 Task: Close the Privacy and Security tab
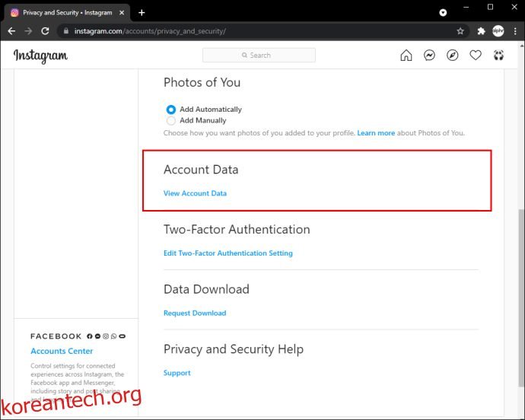pyautogui.click(x=122, y=13)
